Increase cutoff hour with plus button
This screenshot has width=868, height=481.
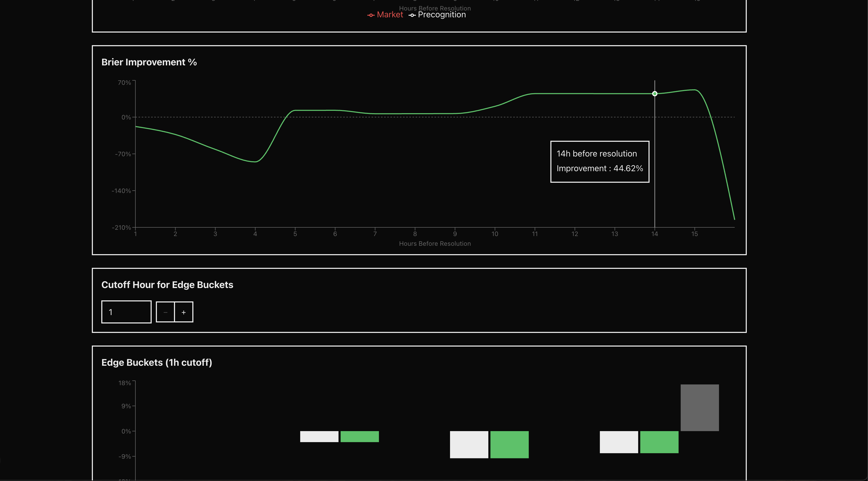[x=184, y=312]
